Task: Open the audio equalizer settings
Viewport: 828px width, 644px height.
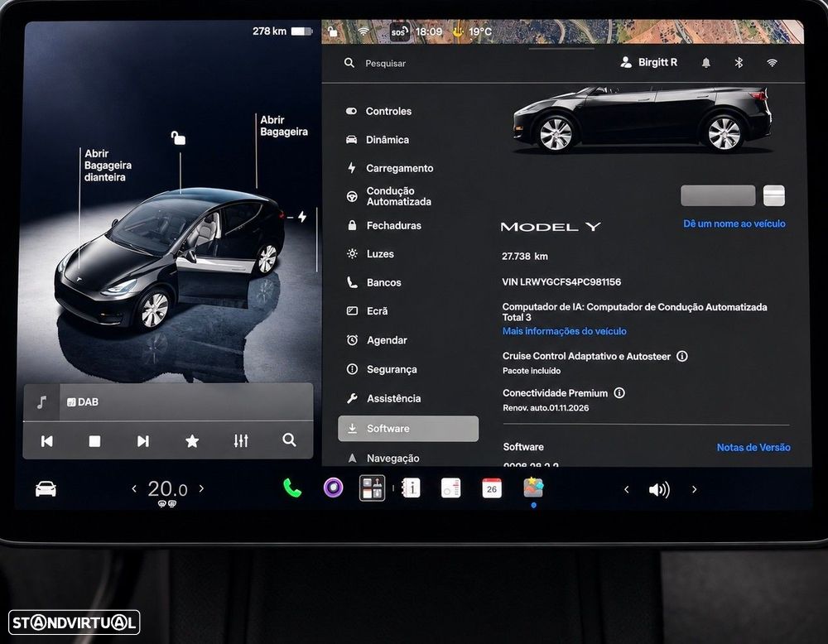Action: (241, 440)
